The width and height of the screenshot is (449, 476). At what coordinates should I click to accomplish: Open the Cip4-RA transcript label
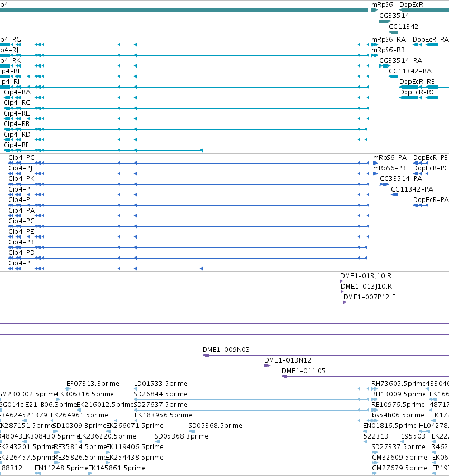click(17, 92)
